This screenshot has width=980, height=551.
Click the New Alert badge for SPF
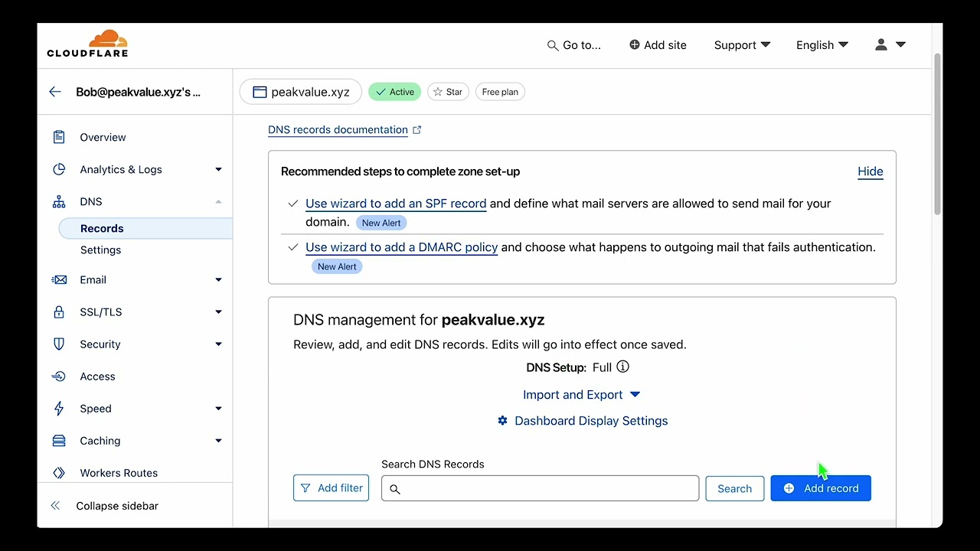[x=381, y=223]
